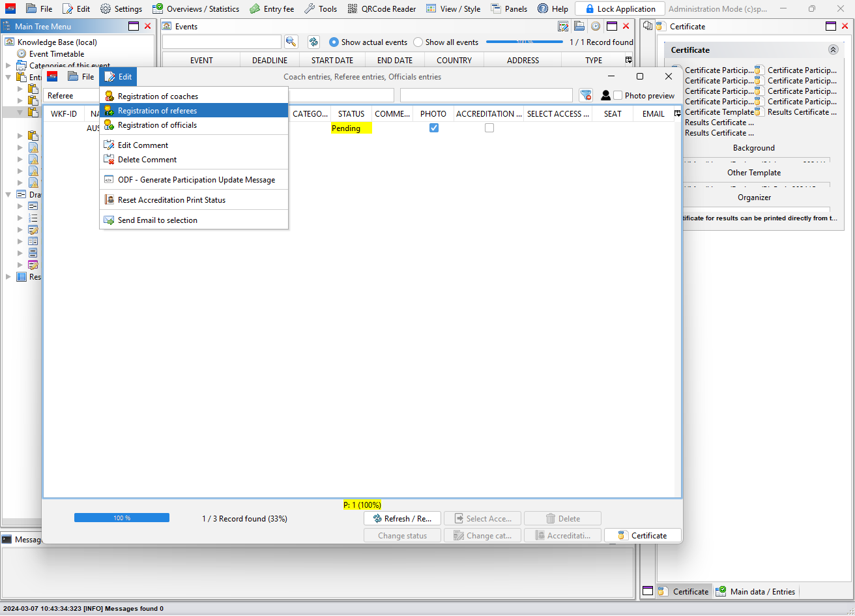Click the clock icon in Events panel header
Viewport: 855px width, 616px height.
[595, 26]
